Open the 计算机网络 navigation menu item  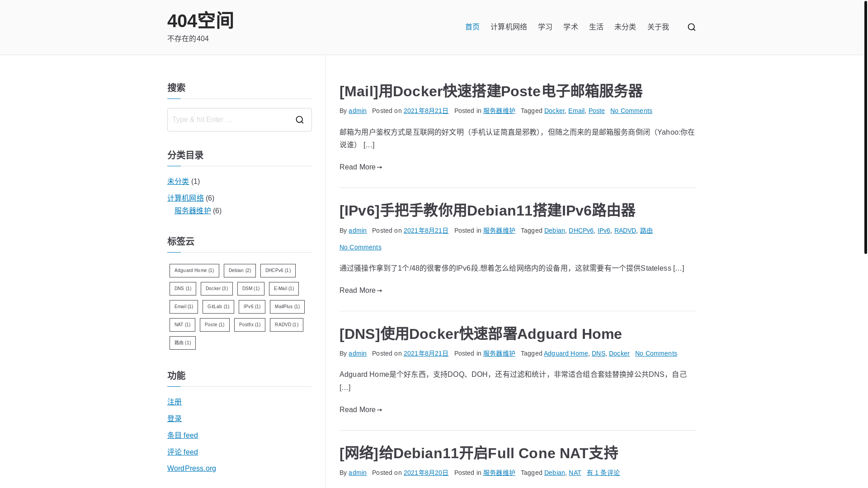509,27
